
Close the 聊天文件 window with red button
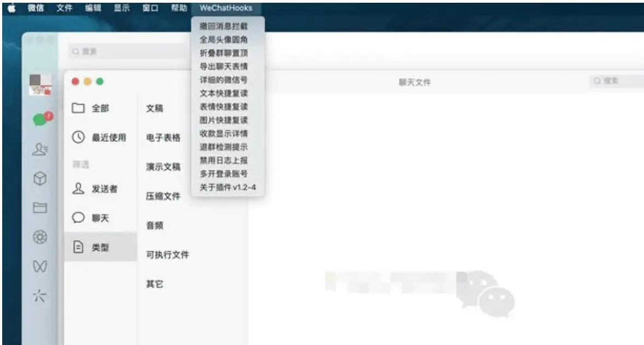tap(75, 82)
